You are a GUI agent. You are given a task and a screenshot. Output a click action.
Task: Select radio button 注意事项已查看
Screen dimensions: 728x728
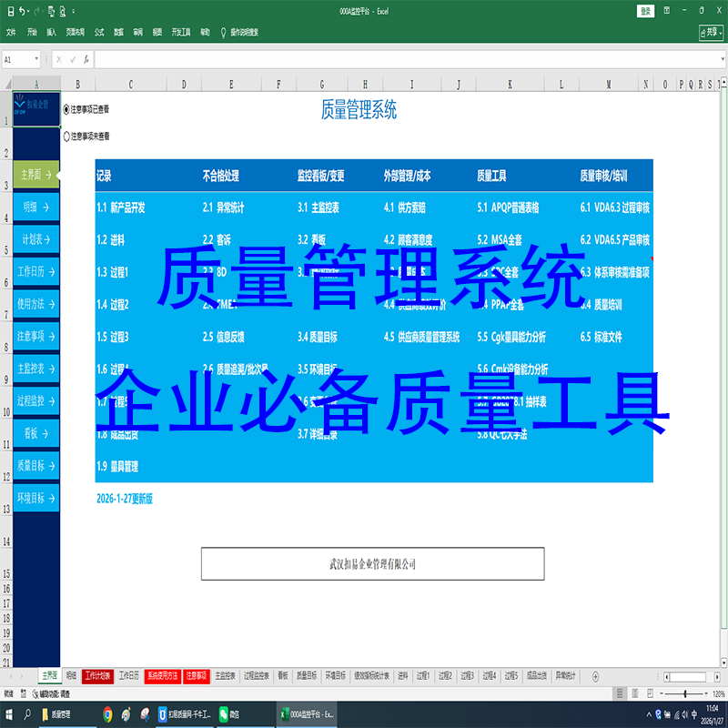tap(66, 109)
